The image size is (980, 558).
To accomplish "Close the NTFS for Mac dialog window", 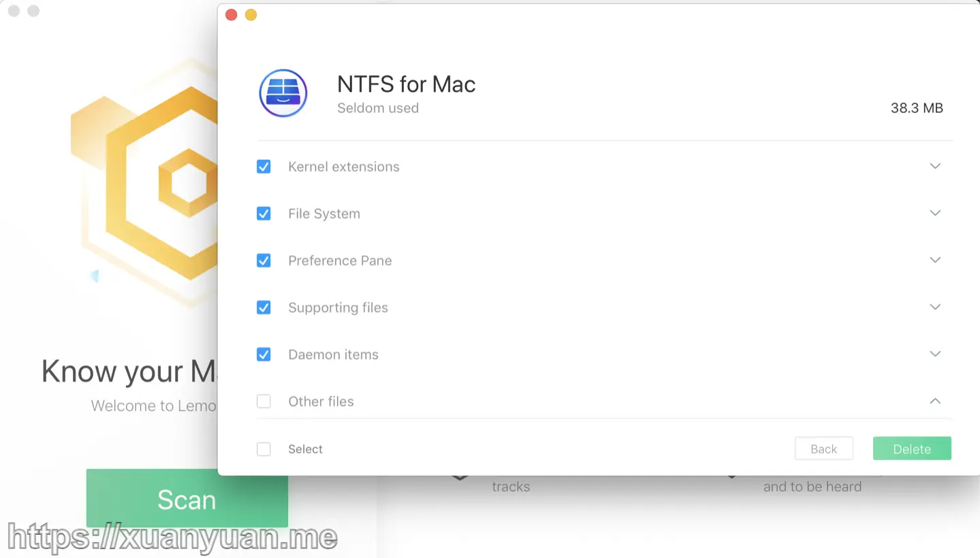I will pyautogui.click(x=232, y=15).
